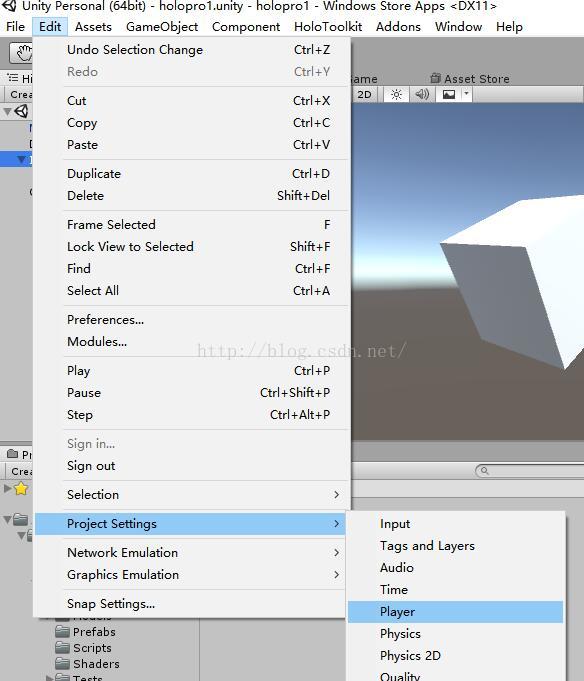The height and width of the screenshot is (681, 584).
Task: Select the Shaders folder
Action: 88,664
